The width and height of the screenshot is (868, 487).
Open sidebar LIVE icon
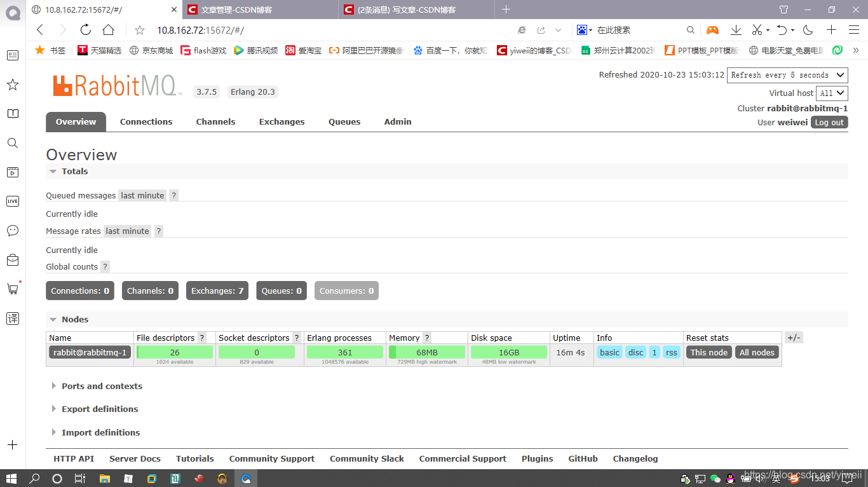[12, 201]
